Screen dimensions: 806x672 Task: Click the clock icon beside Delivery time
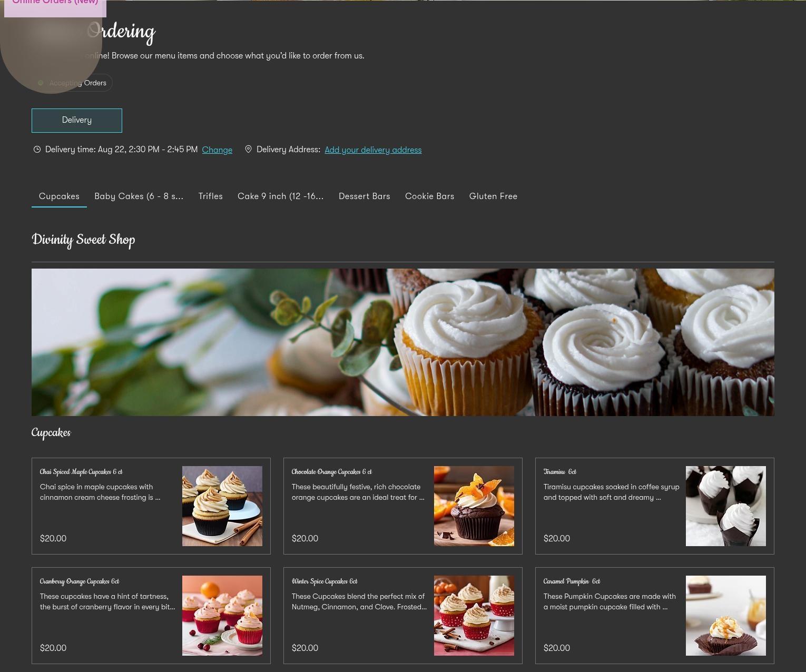37,150
